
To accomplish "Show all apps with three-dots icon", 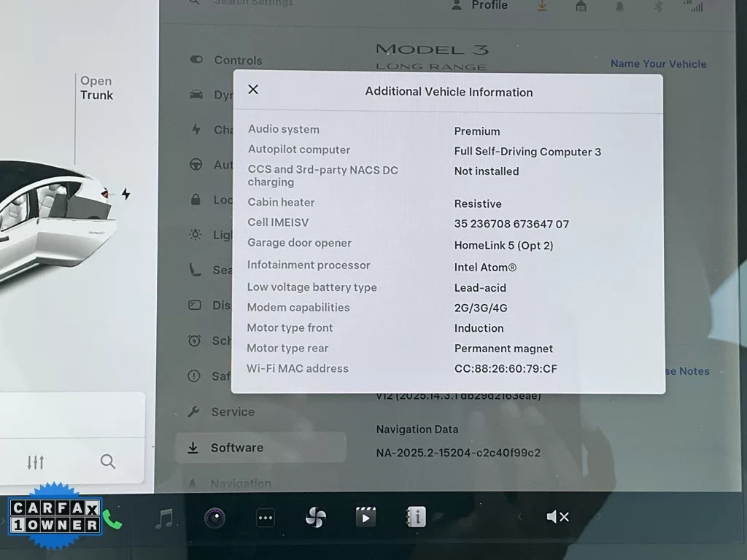I will tap(266, 518).
